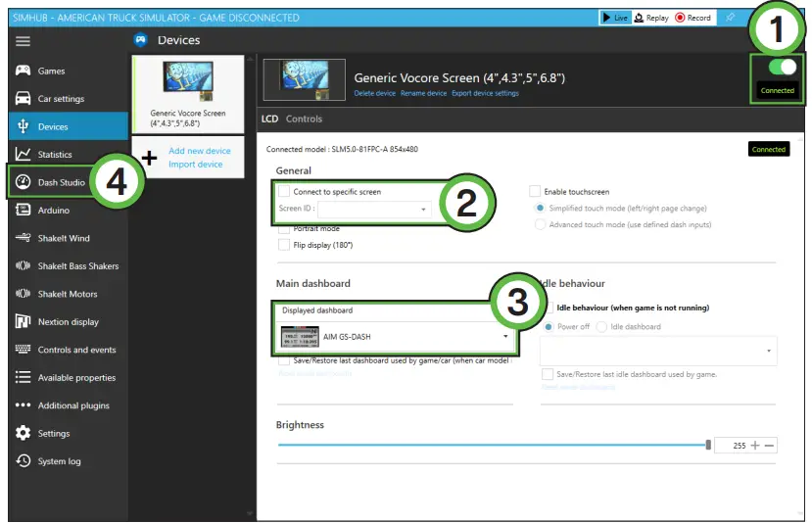Open ShakeIt Wind in the sidebar
This screenshot has width=812, height=523.
(68, 238)
